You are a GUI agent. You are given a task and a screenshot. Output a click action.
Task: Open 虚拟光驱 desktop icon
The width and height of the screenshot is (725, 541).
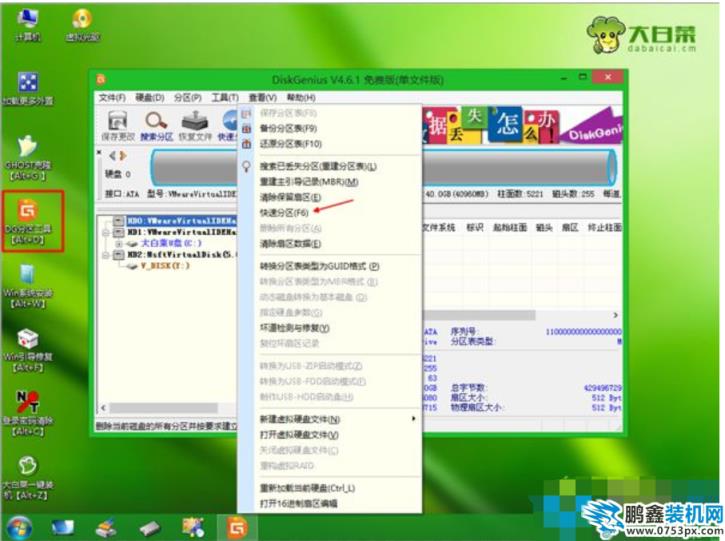pos(82,25)
